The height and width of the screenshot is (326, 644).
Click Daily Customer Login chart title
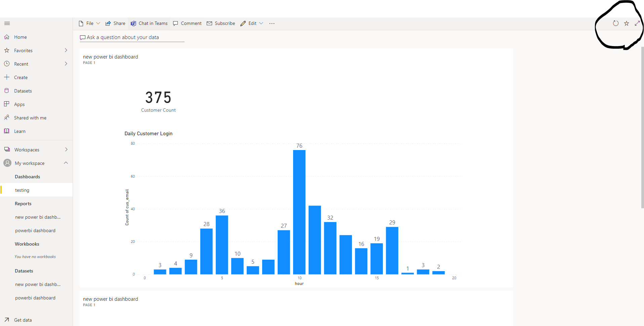click(148, 134)
